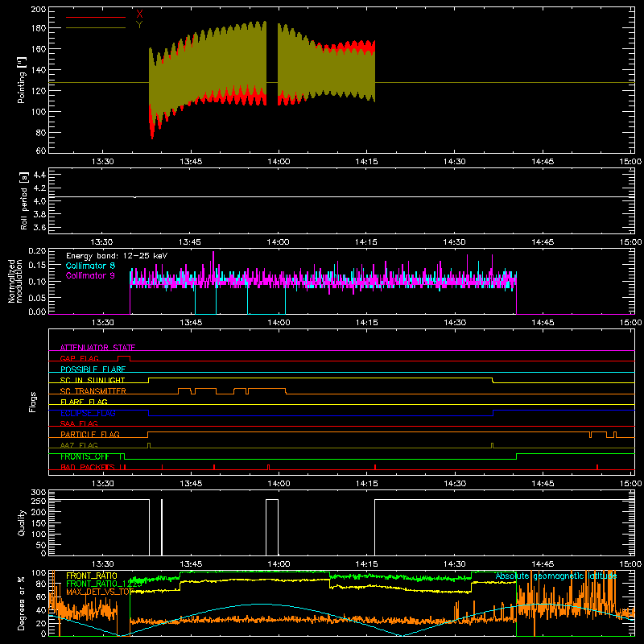Image resolution: width=644 pixels, height=644 pixels.
Task: Click the '0.05' tick on modulation axis
Action: 37,297
